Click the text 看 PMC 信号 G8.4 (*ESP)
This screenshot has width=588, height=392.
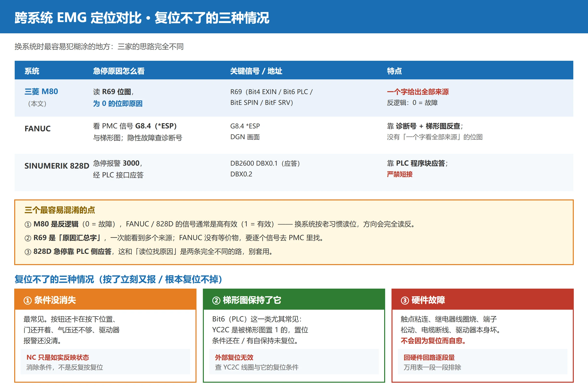coord(135,126)
